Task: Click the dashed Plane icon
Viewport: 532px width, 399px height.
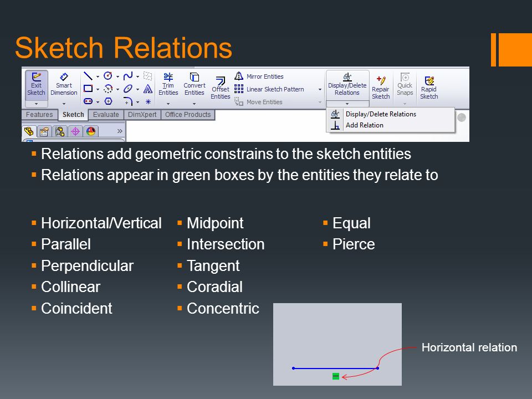Action: tap(147, 76)
